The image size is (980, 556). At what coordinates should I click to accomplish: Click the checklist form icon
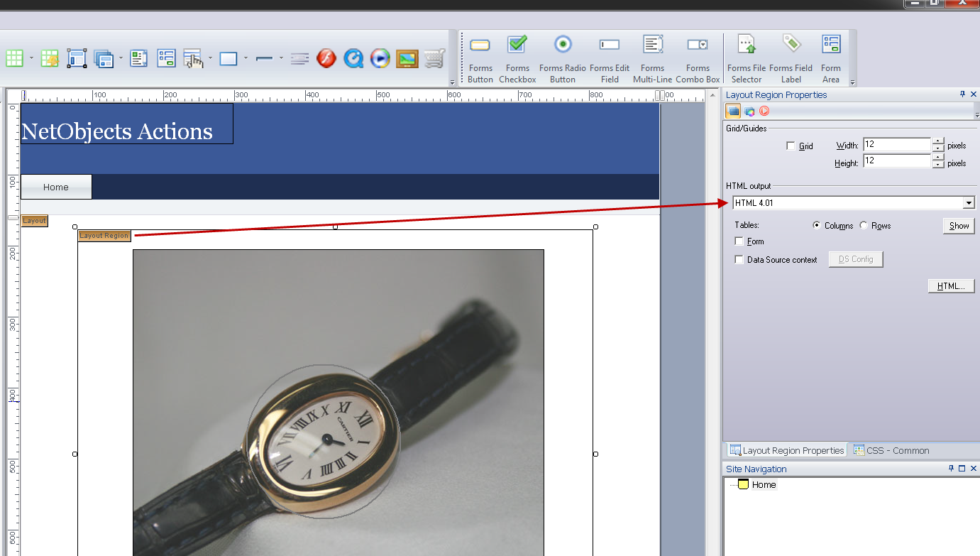(166, 58)
